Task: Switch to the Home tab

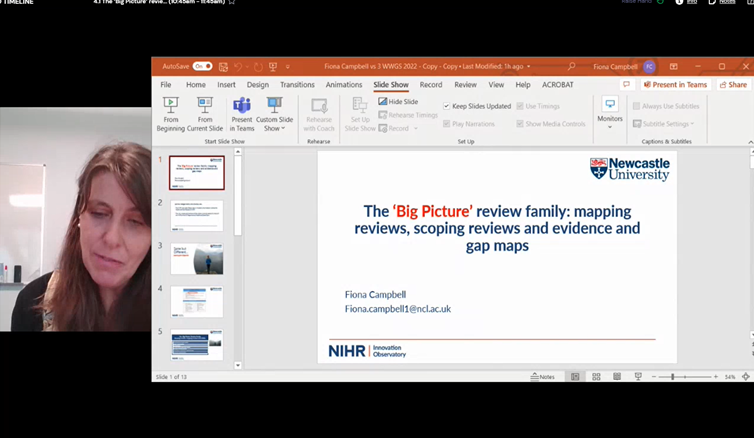Action: 196,85
